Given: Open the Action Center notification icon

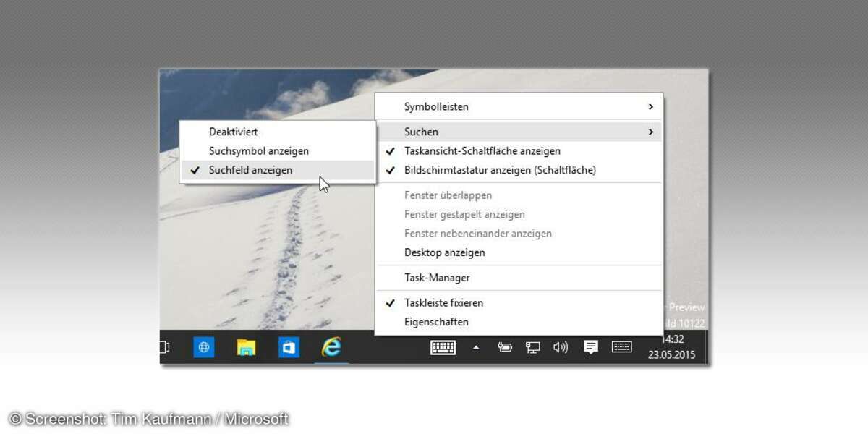Looking at the screenshot, I should pyautogui.click(x=591, y=348).
